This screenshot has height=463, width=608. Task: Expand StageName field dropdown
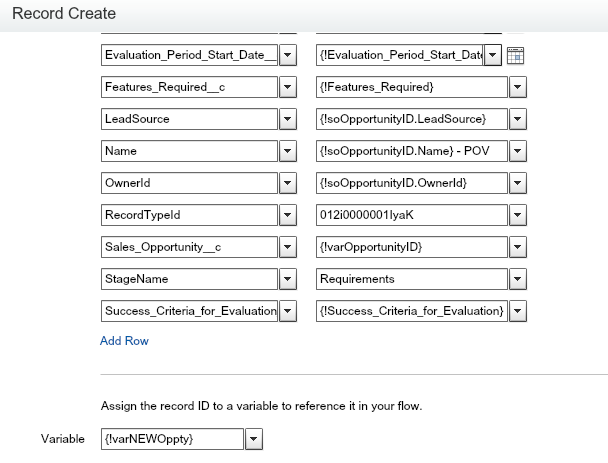[x=287, y=279]
